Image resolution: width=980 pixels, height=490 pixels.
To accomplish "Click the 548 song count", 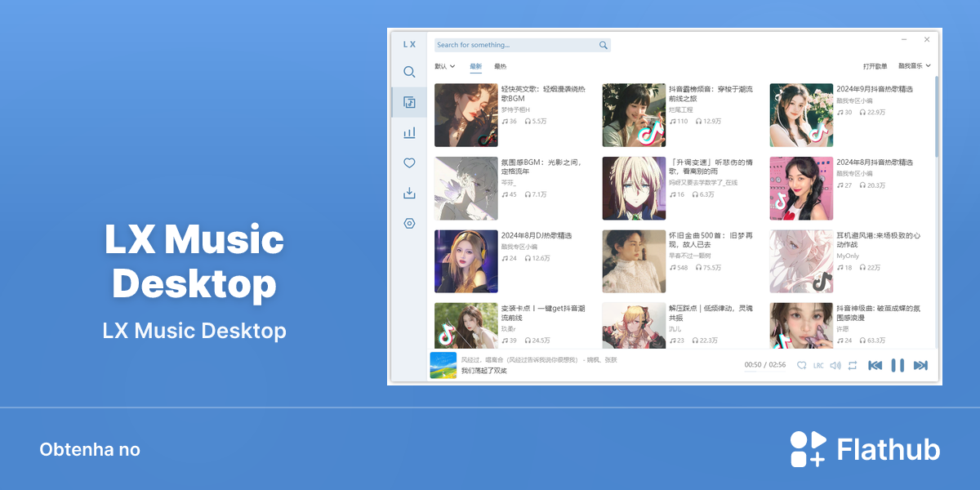I will point(678,268).
